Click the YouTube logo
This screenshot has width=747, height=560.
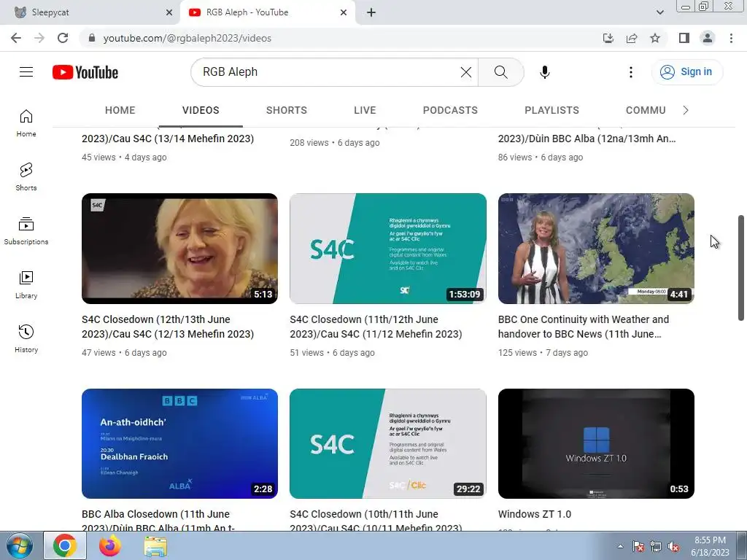point(85,72)
